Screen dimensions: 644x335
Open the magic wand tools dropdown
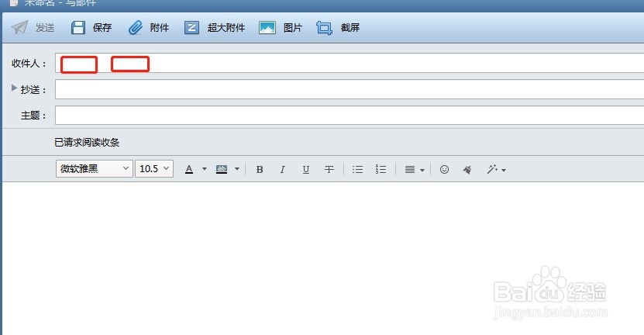pyautogui.click(x=496, y=169)
